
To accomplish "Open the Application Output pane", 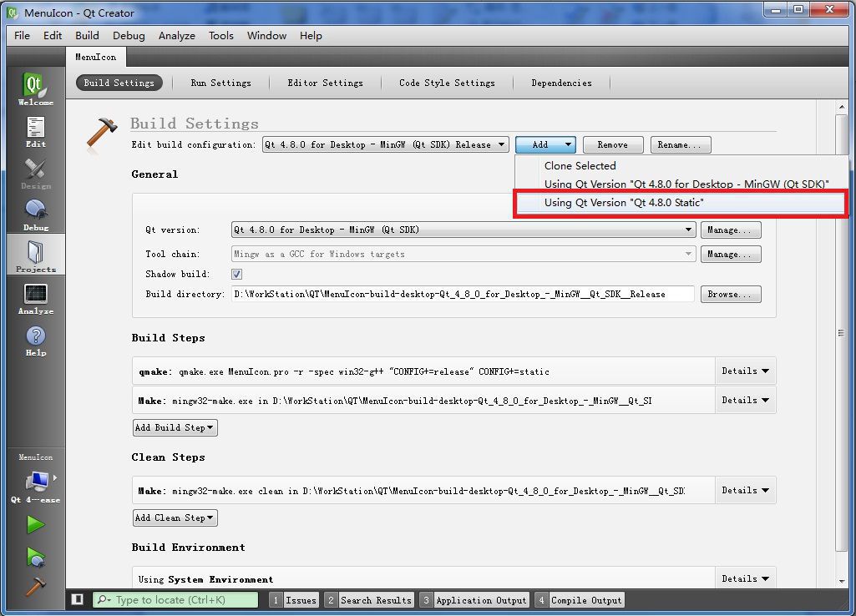I will point(474,600).
